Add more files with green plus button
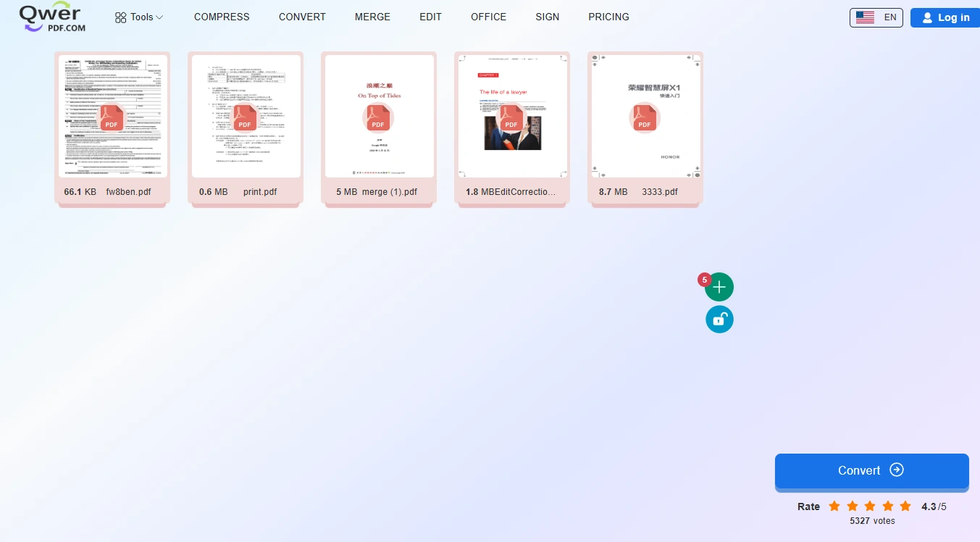Image resolution: width=980 pixels, height=542 pixels. click(x=719, y=288)
